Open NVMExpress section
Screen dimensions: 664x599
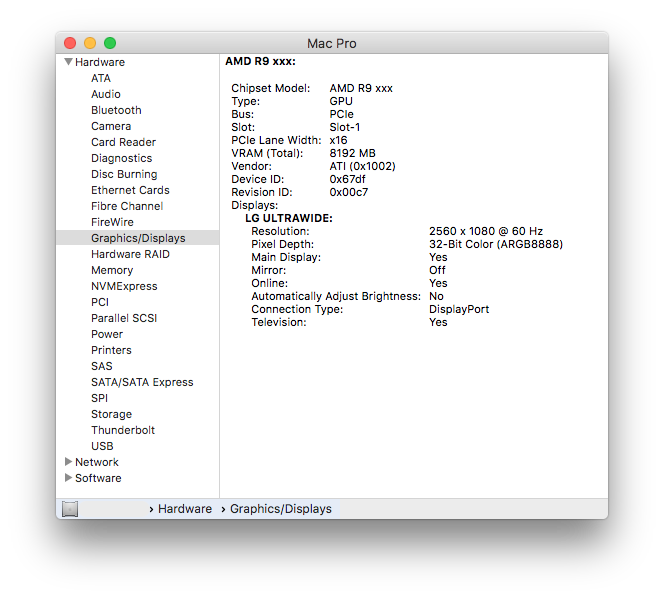[x=124, y=286]
